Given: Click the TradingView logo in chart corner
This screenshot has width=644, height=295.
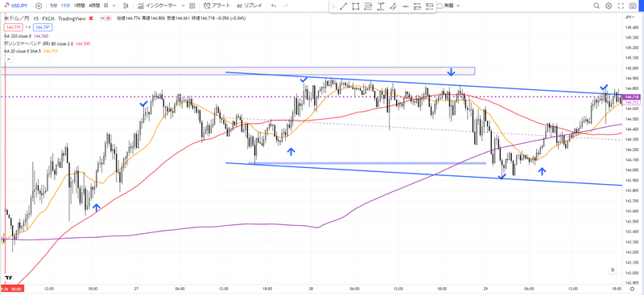Looking at the screenshot, I should pos(8,277).
